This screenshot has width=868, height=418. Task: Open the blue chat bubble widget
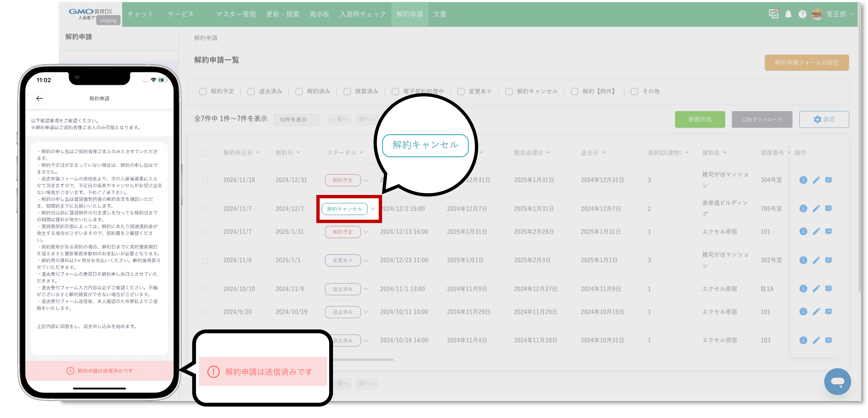[x=837, y=381]
